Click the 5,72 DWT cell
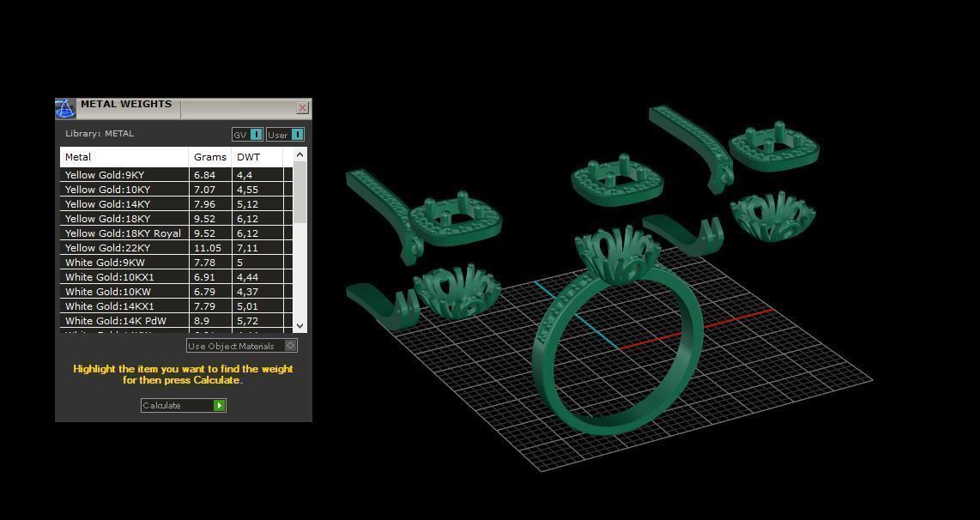Screen dimensions: 980x520 pyautogui.click(x=257, y=321)
